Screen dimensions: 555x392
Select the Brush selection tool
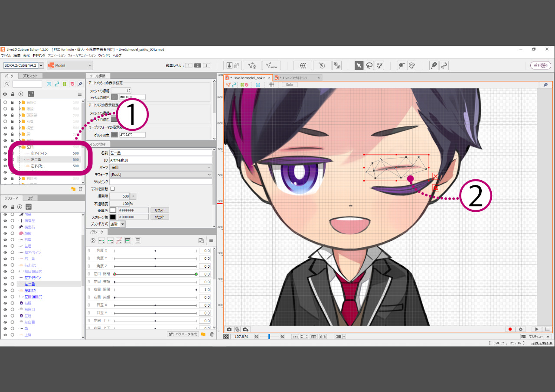pyautogui.click(x=380, y=65)
